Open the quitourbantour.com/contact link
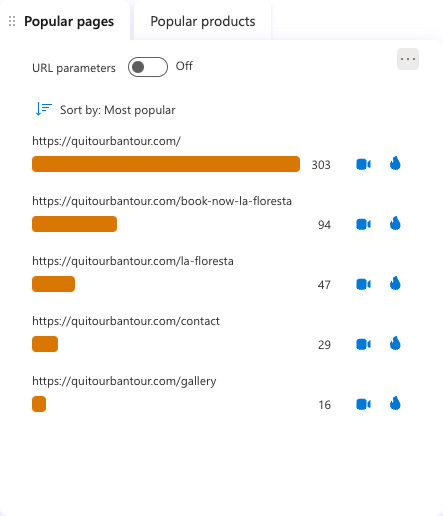The image size is (443, 516). [126, 321]
